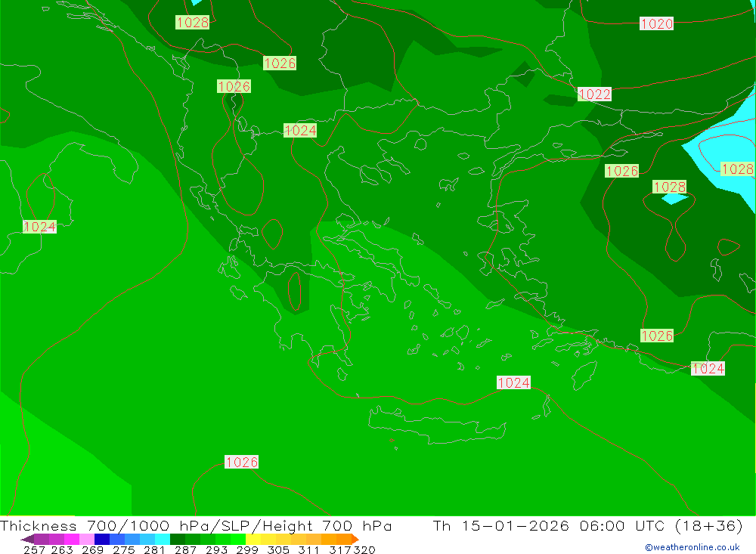The image size is (756, 554).
Task: Click the 281 legend value
Action: pyautogui.click(x=154, y=549)
